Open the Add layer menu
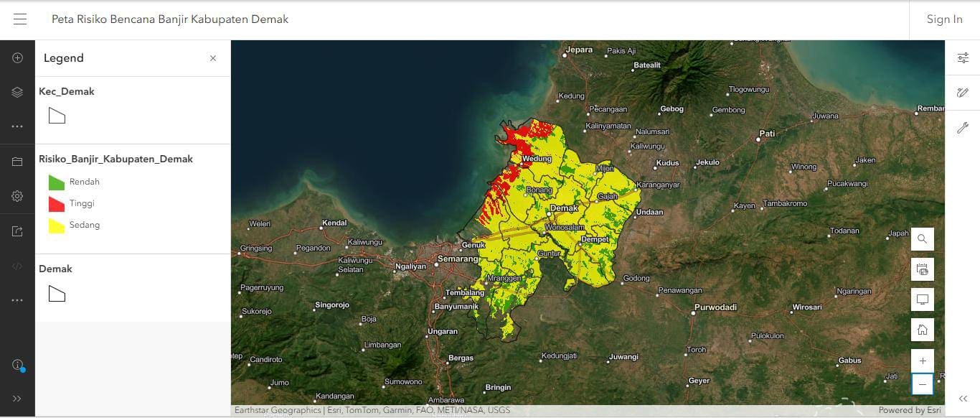The width and height of the screenshot is (980, 418). 17,58
